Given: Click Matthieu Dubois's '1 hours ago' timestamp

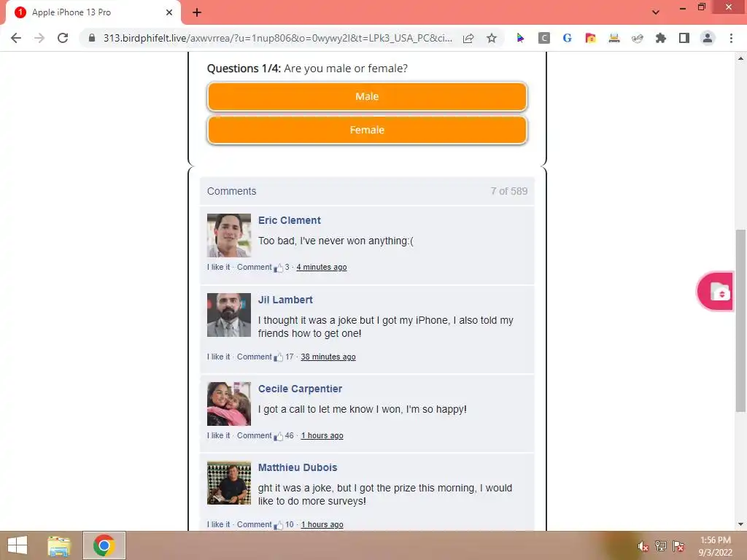Looking at the screenshot, I should pyautogui.click(x=322, y=524).
